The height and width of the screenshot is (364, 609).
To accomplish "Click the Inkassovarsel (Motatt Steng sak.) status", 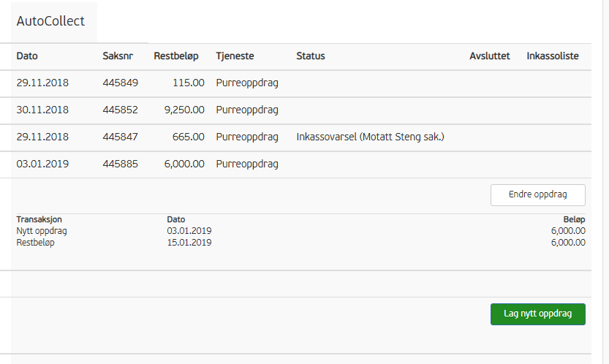I will click(370, 137).
